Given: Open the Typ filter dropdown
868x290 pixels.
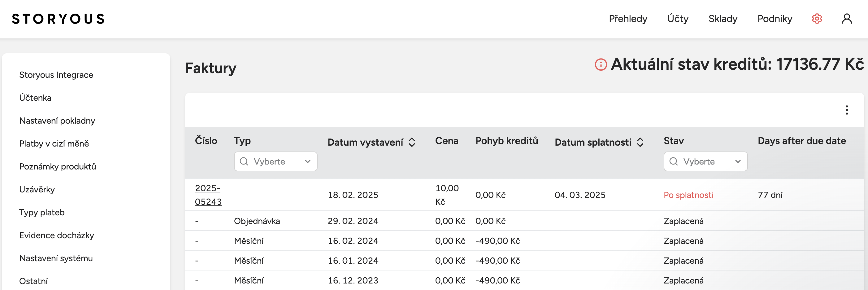Looking at the screenshot, I should (275, 161).
